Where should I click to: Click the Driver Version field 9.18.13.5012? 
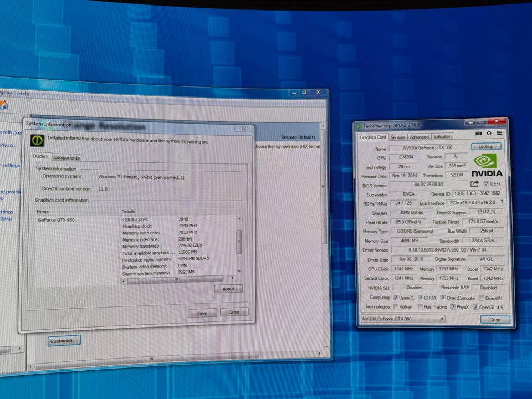tap(447, 250)
